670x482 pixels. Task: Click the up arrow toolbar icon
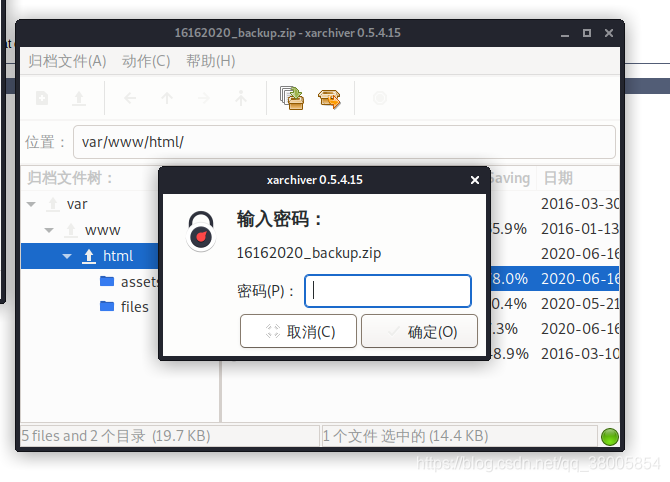tap(167, 99)
